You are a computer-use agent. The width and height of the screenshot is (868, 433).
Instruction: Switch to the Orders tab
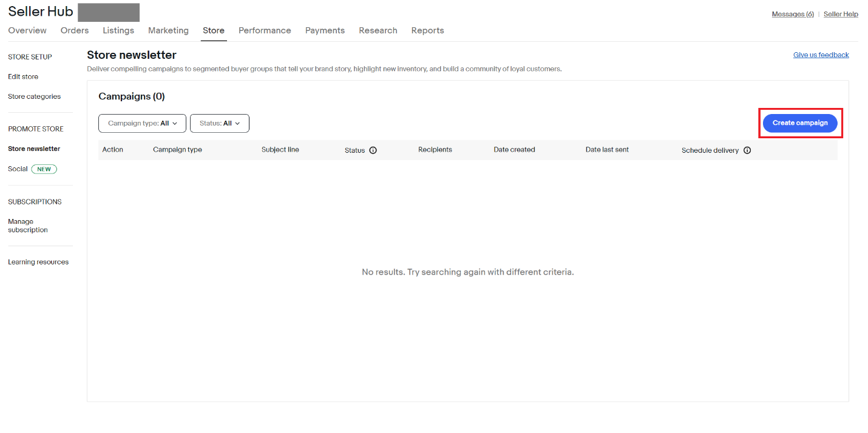[x=75, y=30]
